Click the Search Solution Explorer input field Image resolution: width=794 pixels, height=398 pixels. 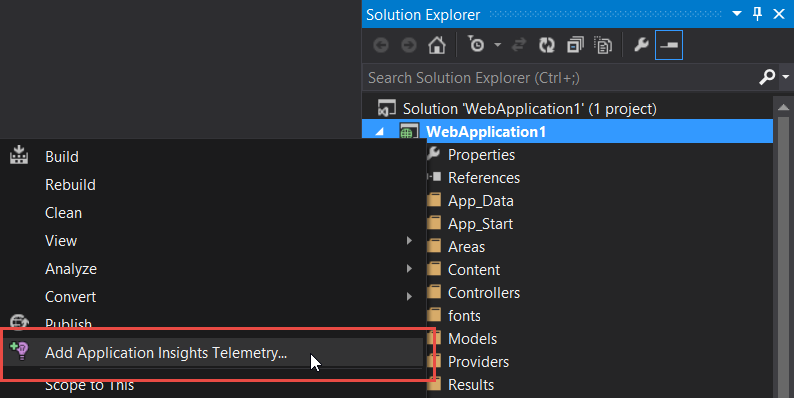pos(561,77)
